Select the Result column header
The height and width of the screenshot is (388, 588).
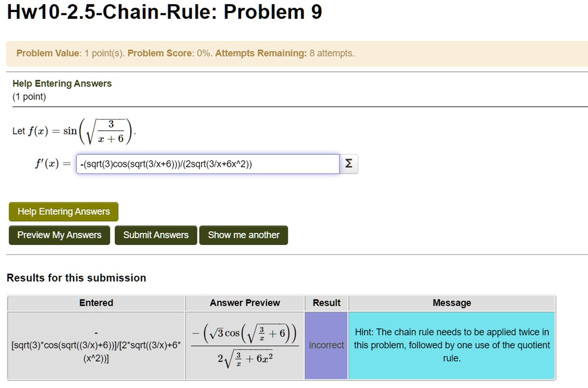click(327, 303)
